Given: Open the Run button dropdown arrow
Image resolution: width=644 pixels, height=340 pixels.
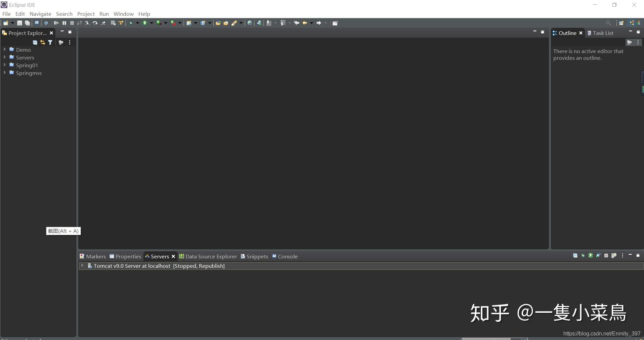Looking at the screenshot, I should 152,23.
